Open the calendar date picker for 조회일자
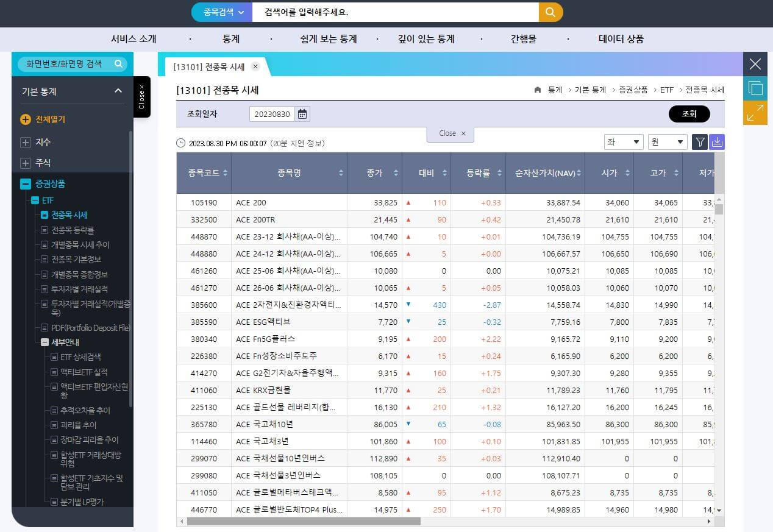 point(302,113)
